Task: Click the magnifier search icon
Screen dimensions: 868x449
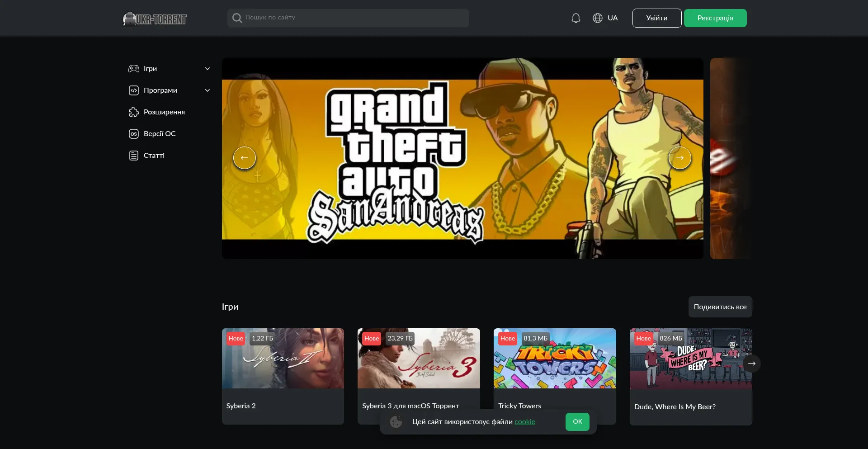Action: 237,18
